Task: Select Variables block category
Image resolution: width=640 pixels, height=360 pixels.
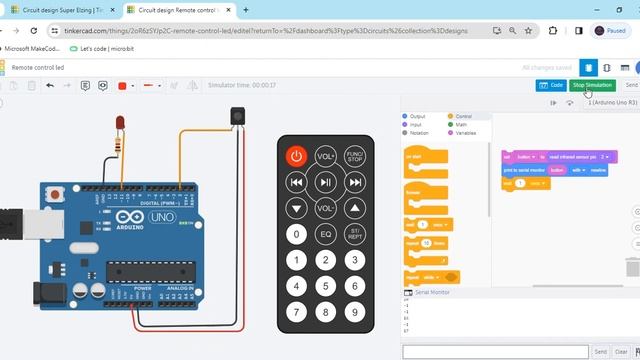Action: click(x=462, y=133)
